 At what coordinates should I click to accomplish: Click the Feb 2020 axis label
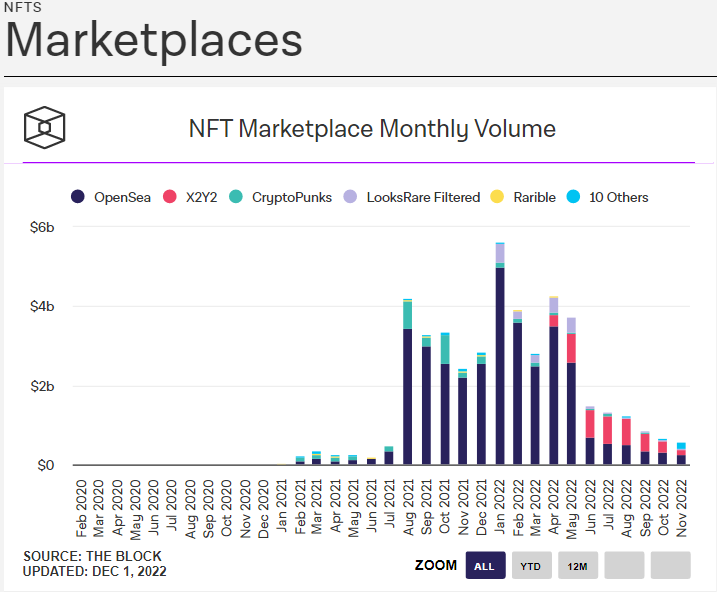[x=81, y=508]
